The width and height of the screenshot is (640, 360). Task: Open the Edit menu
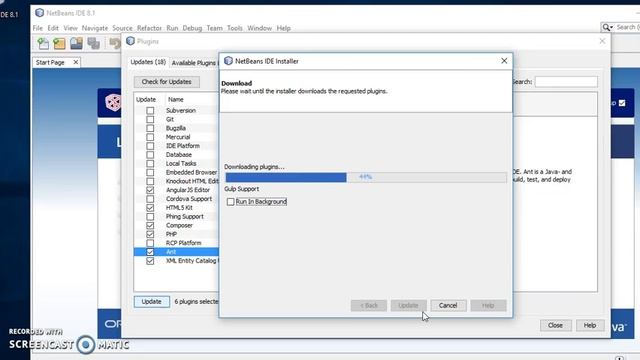(x=53, y=28)
